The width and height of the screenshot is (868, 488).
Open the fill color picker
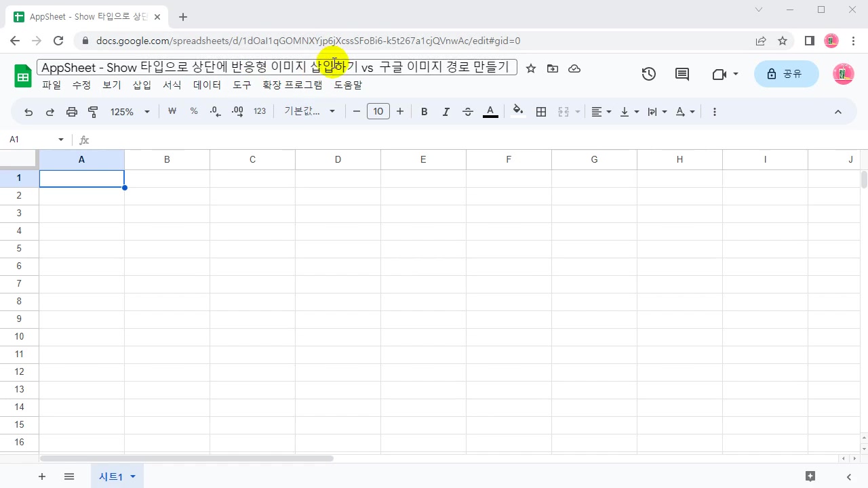(x=518, y=112)
